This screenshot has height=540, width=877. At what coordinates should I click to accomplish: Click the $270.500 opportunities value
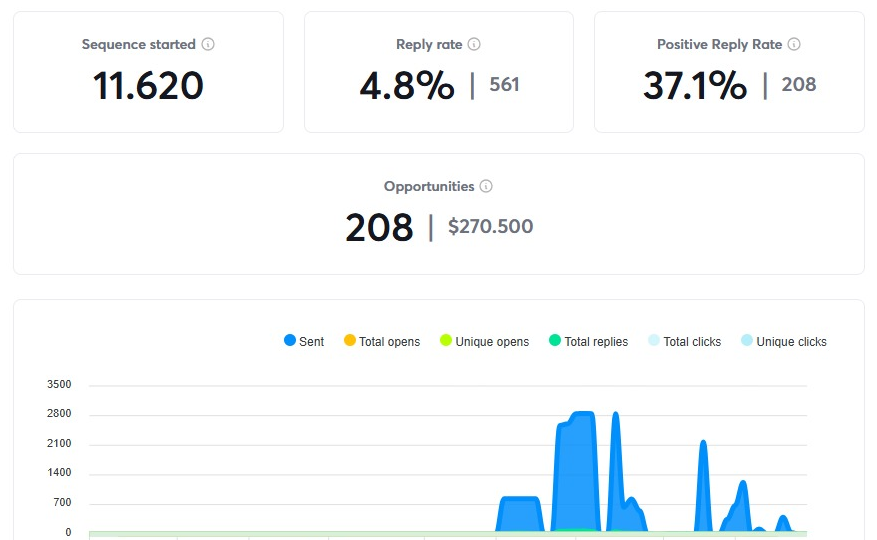click(x=491, y=226)
